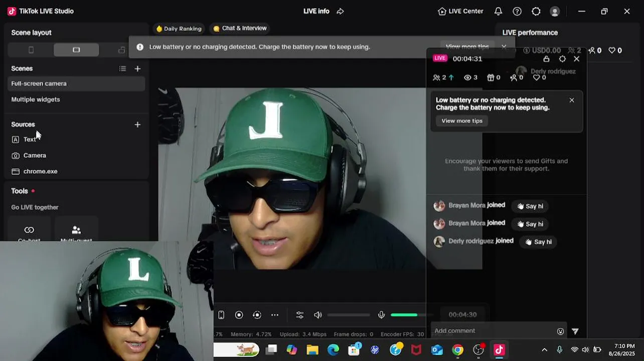The width and height of the screenshot is (644, 361).
Task: Click the replay capture icon
Action: (x=257, y=315)
